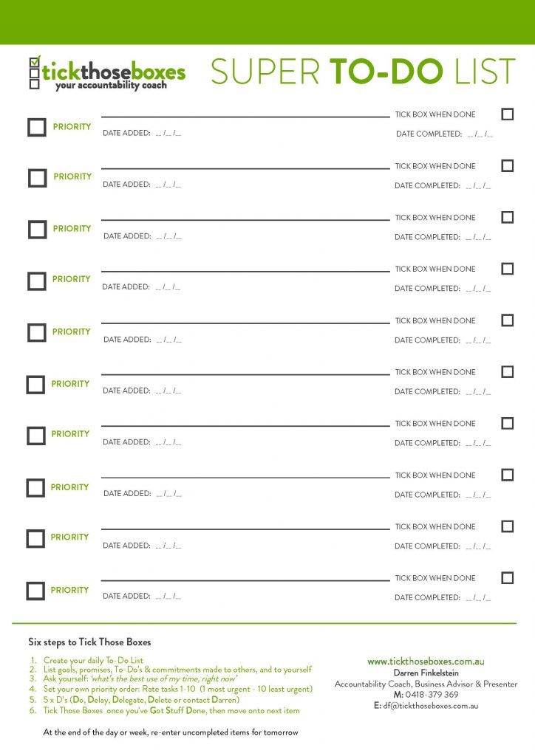
Task: Click the tickthoseboxes logo checkbox icon
Action: (35, 73)
